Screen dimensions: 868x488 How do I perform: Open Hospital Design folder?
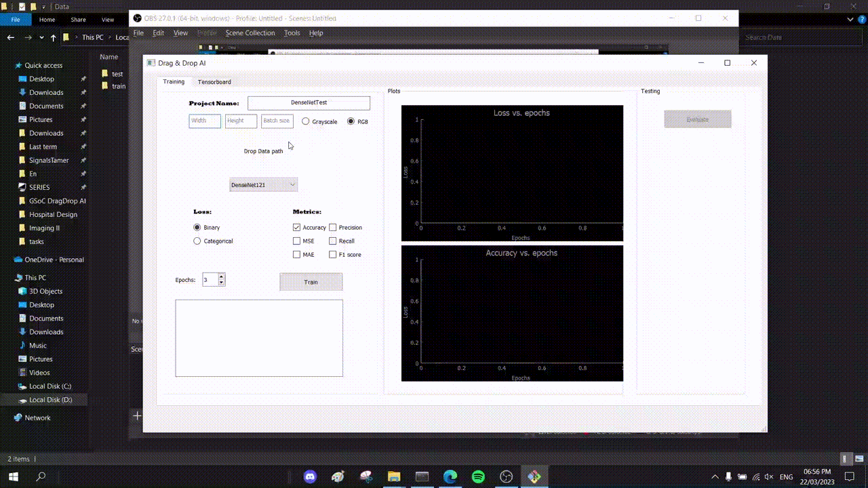pos(53,214)
